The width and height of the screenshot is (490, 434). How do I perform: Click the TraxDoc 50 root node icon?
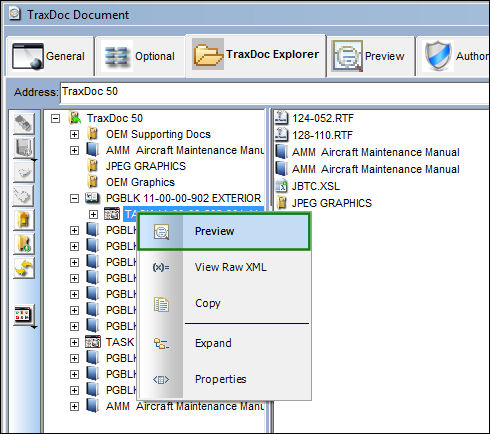click(75, 118)
